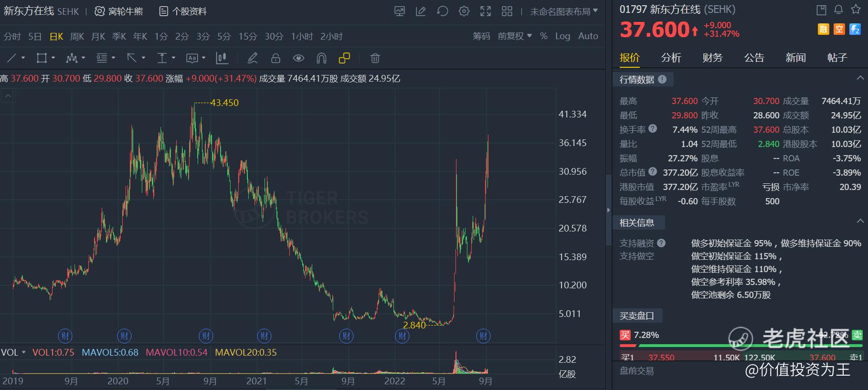Select the straight line drawing tool
This screenshot has height=390, width=868.
click(x=12, y=58)
